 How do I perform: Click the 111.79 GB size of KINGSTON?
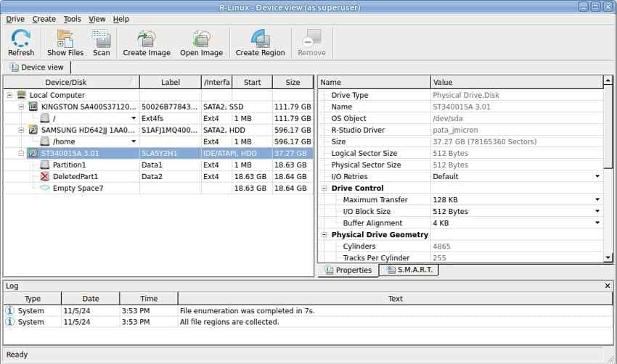click(x=293, y=107)
